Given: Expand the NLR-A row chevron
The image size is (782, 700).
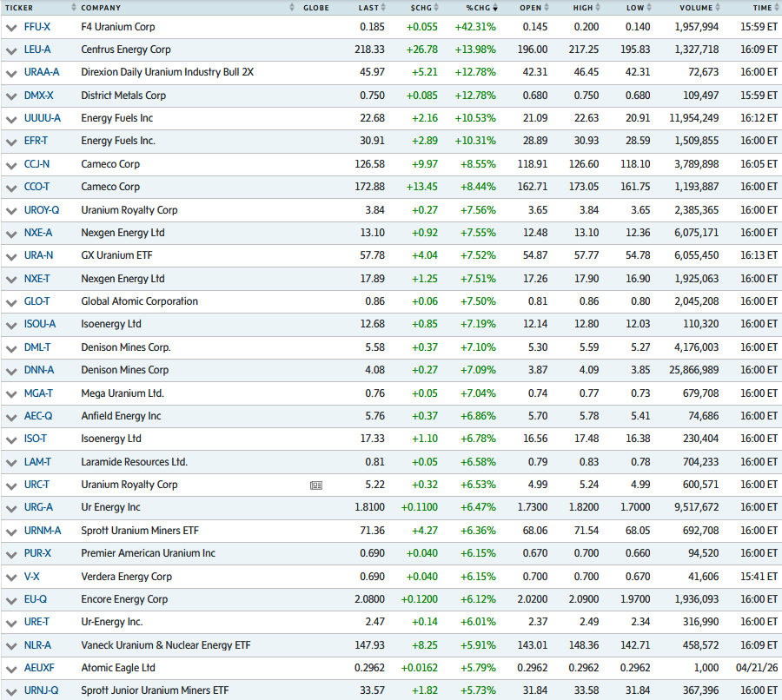Looking at the screenshot, I should point(11,647).
